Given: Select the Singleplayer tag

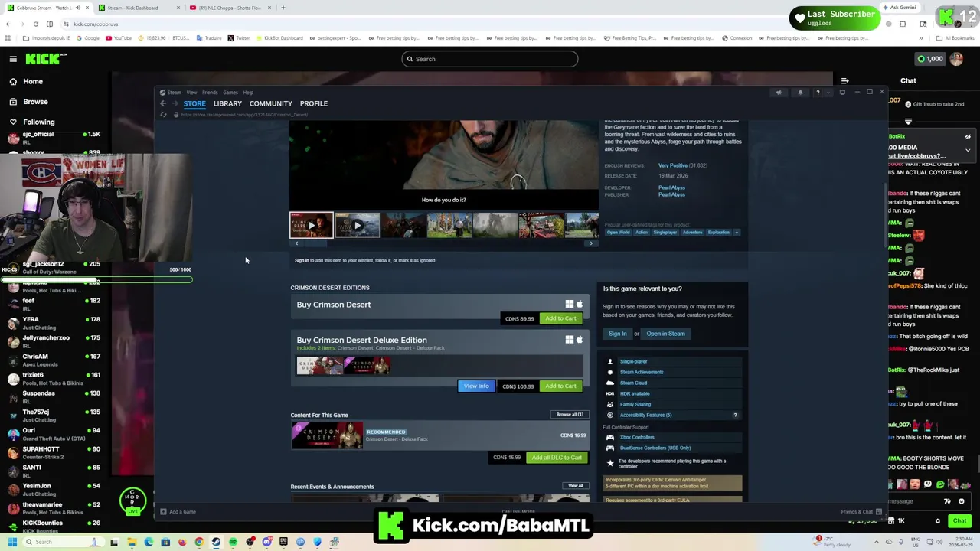Looking at the screenshot, I should pos(665,232).
